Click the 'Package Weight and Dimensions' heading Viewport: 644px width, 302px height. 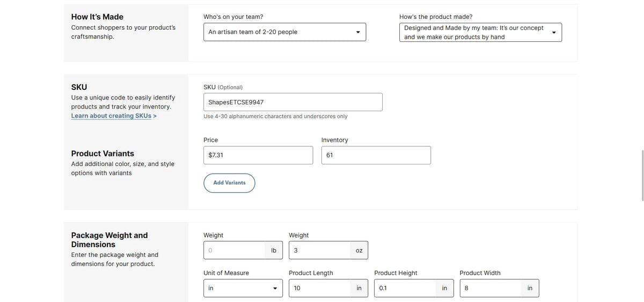(x=109, y=240)
